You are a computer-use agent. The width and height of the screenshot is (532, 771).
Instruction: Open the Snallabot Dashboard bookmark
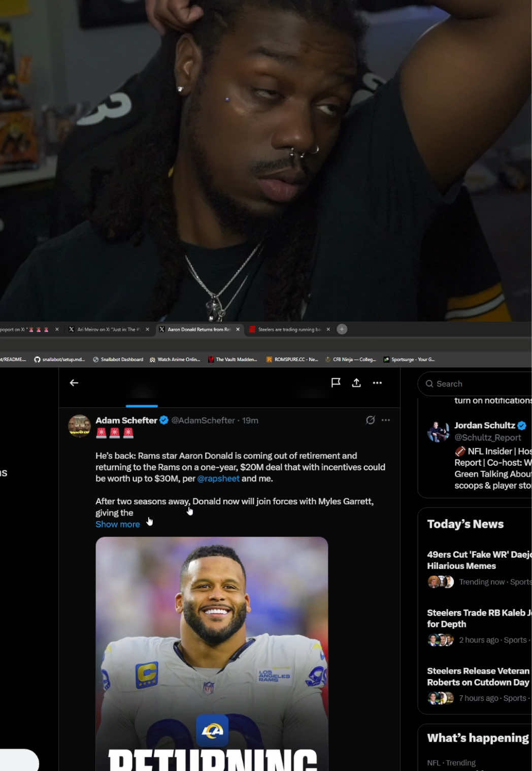118,359
